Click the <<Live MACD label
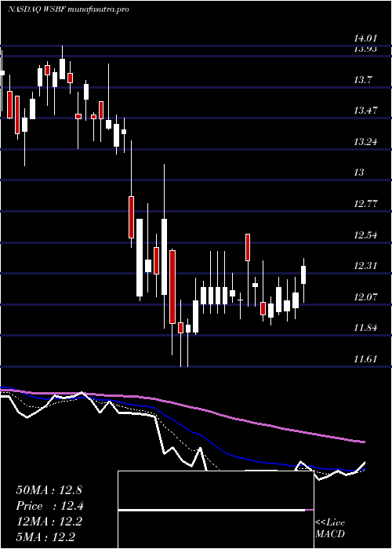This screenshot has height=549, width=392. [x=330, y=529]
